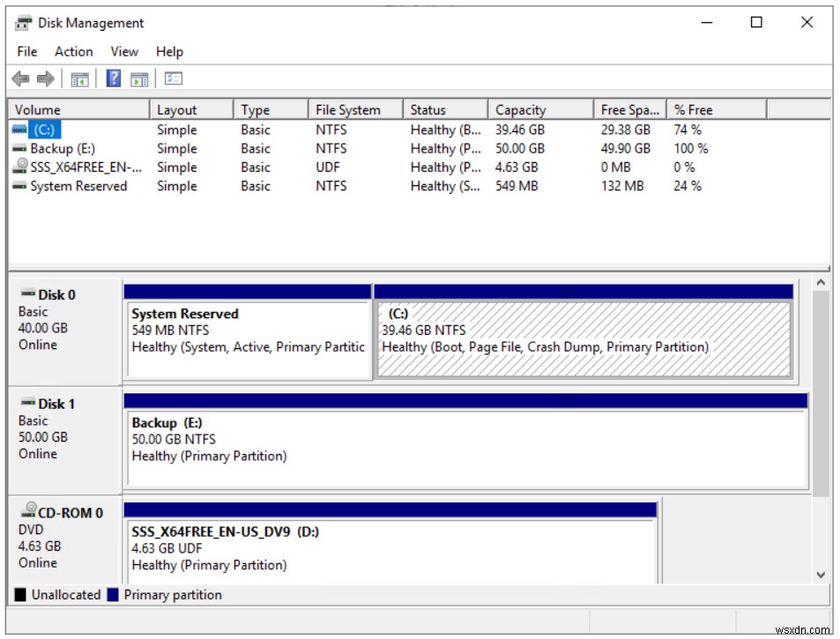Image resolution: width=840 pixels, height=639 pixels.
Task: Click the properties toolbar icon
Action: [x=174, y=78]
